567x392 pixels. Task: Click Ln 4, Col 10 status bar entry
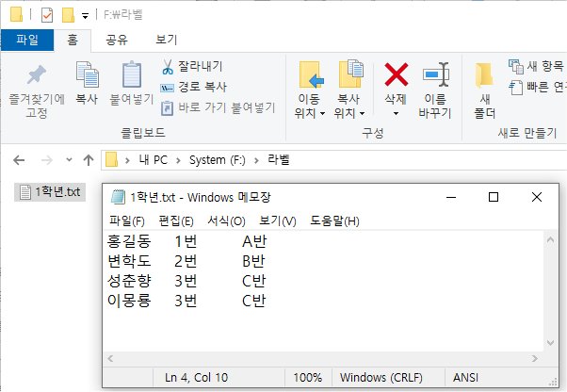coord(196,378)
